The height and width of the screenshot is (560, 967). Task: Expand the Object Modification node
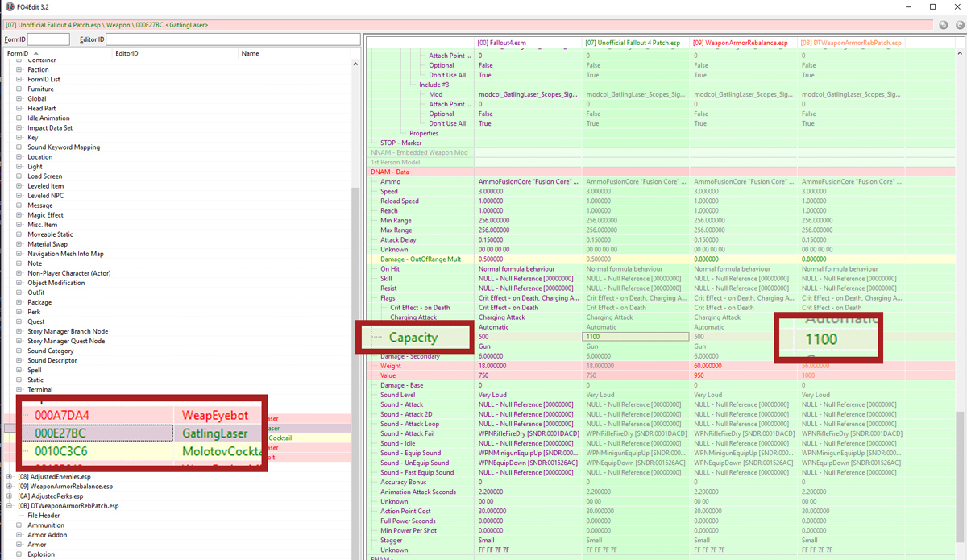click(x=19, y=283)
